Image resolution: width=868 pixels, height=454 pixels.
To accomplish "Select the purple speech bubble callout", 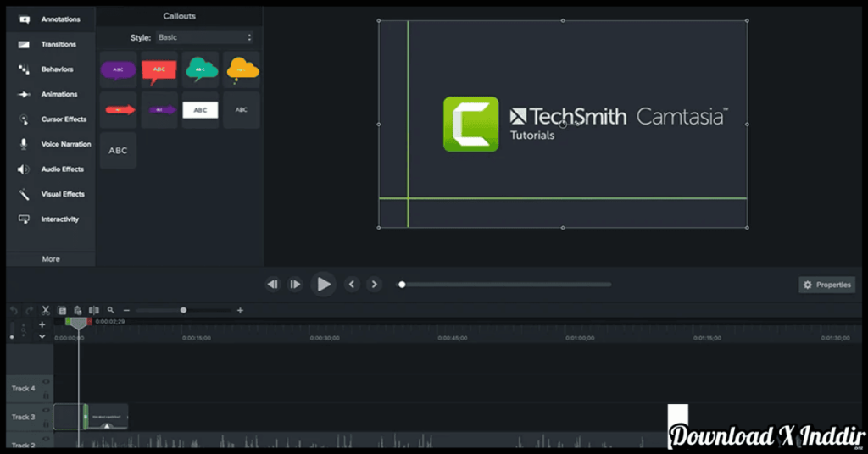I will (x=119, y=69).
